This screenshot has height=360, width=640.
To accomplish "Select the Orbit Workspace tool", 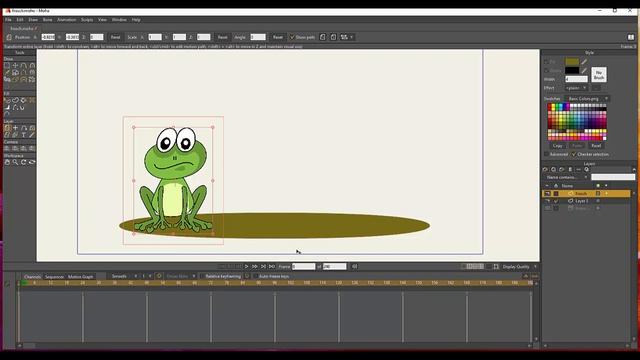I will 31,162.
